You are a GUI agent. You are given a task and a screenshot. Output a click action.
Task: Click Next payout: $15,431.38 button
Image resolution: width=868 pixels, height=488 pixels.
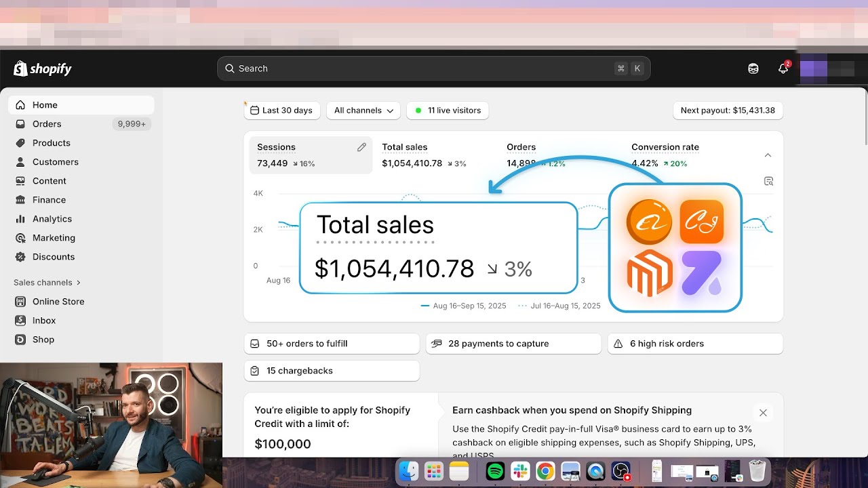(728, 110)
